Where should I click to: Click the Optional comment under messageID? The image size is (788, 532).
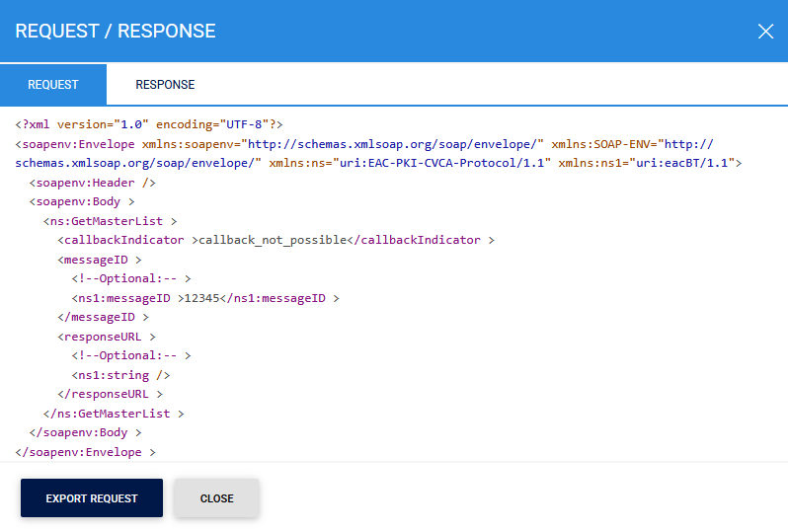coord(131,278)
